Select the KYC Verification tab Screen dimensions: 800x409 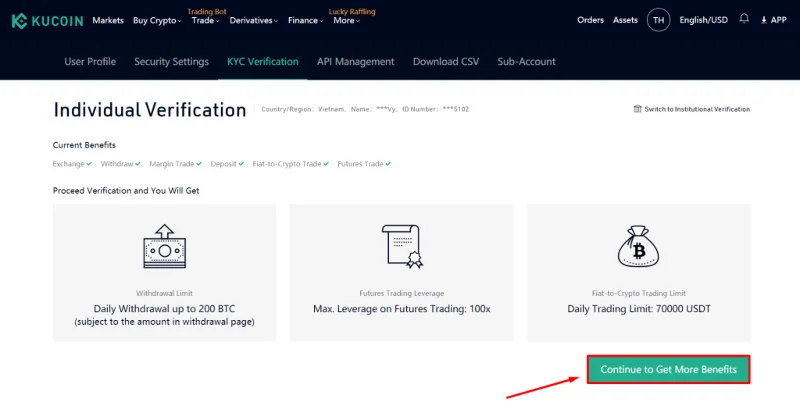point(263,62)
